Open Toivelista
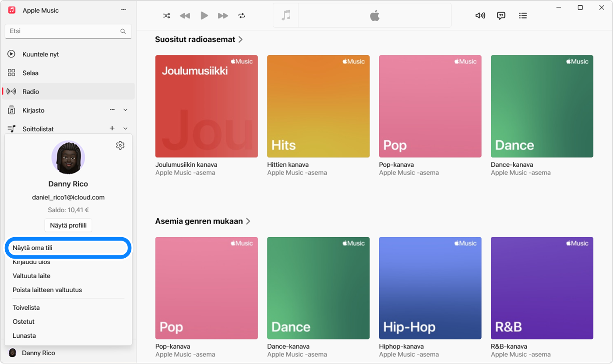Viewport: 613px width, 364px height. (26, 308)
